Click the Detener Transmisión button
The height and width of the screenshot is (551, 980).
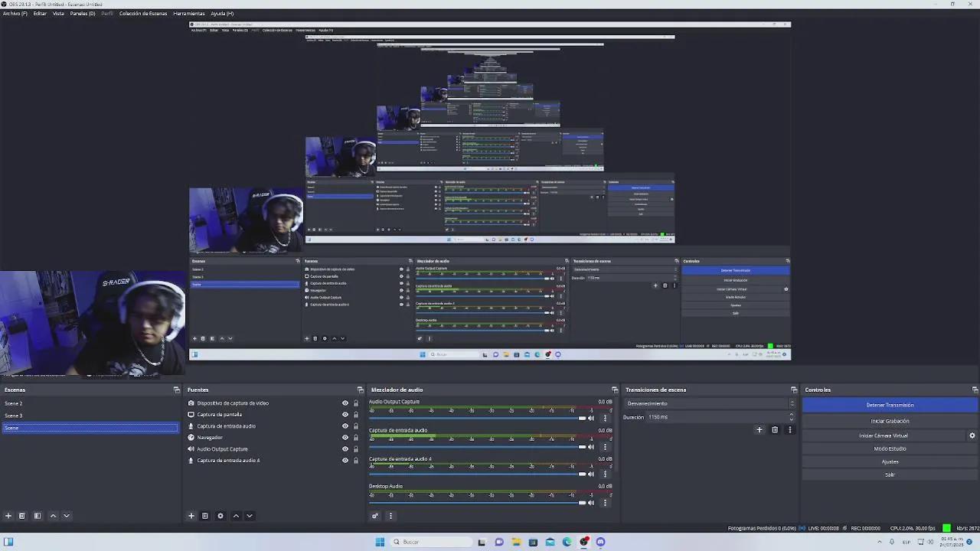tap(890, 405)
